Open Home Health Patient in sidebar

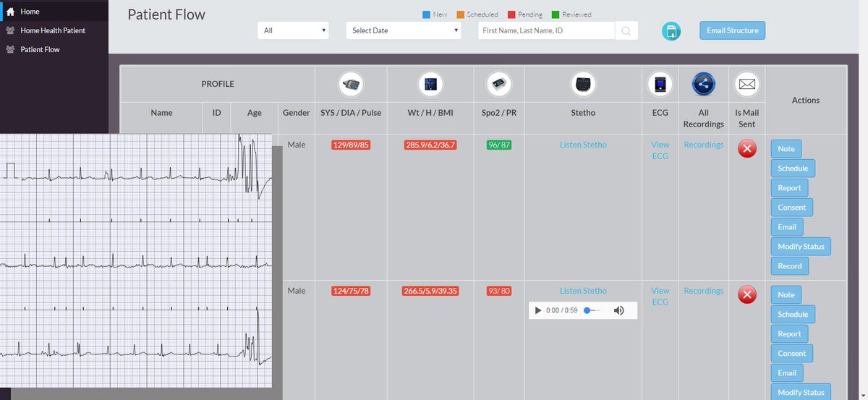[x=54, y=30]
